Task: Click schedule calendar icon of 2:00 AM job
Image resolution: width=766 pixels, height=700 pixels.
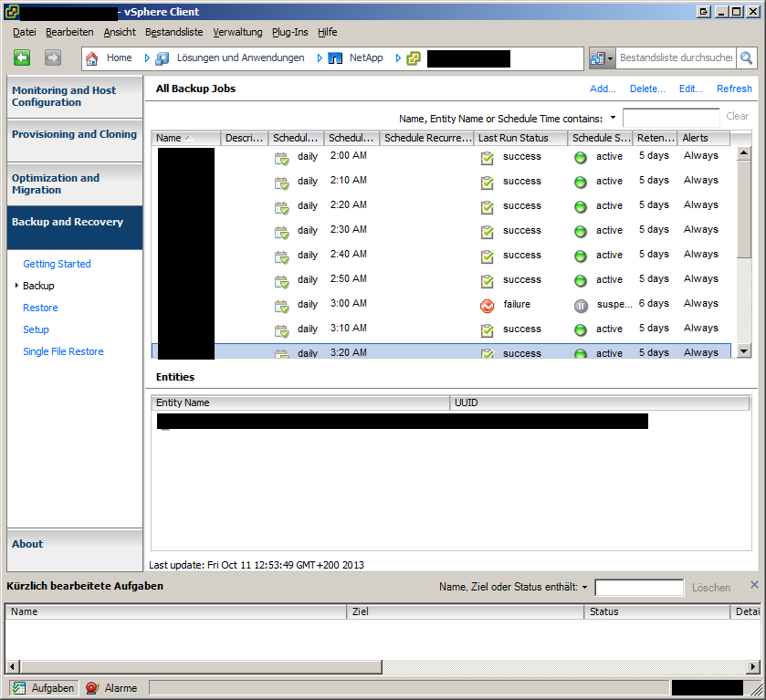Action: [281, 158]
